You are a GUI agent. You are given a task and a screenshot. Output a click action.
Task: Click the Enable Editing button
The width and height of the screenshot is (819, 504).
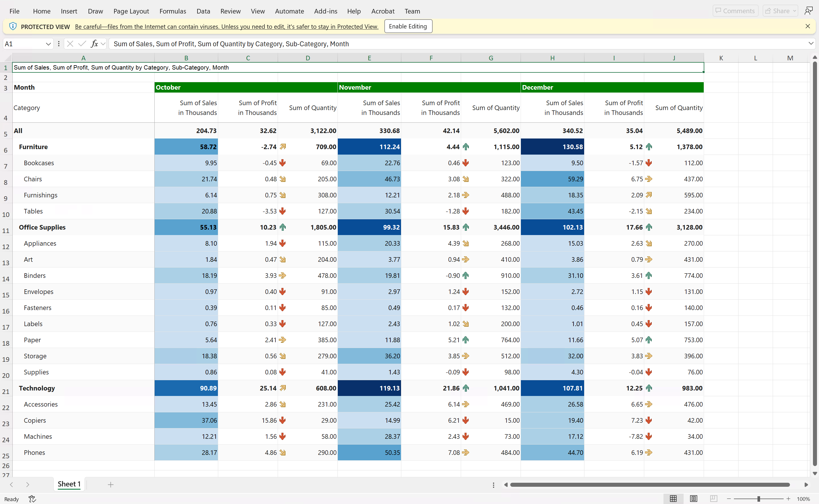[408, 26]
